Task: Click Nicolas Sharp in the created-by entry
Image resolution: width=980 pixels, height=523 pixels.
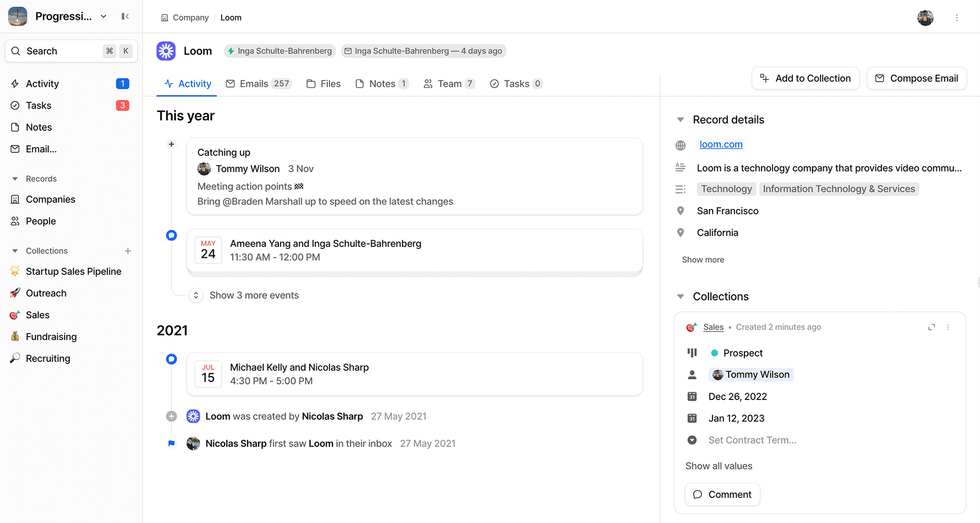Action: 332,416
